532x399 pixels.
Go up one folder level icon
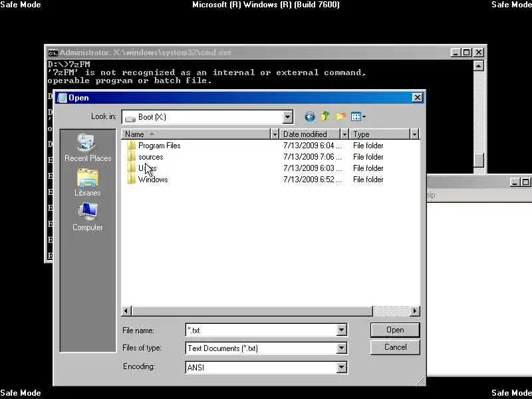pos(325,117)
